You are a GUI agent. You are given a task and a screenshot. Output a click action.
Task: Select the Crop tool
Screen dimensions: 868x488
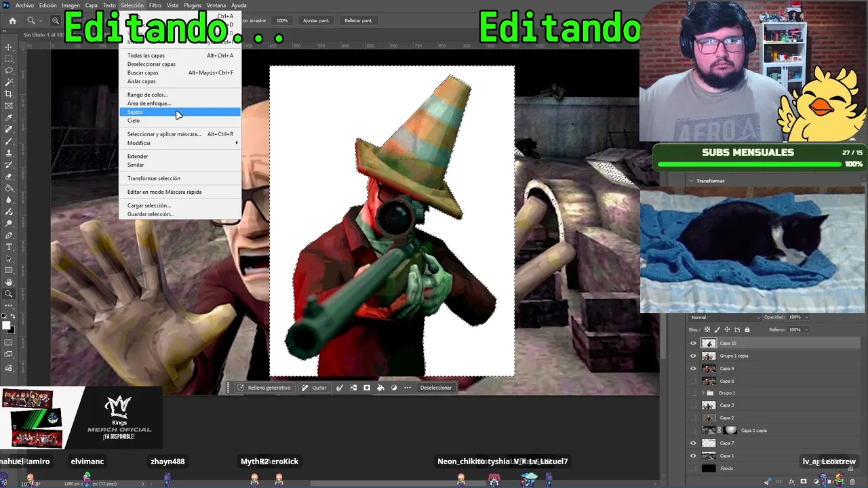click(x=9, y=94)
